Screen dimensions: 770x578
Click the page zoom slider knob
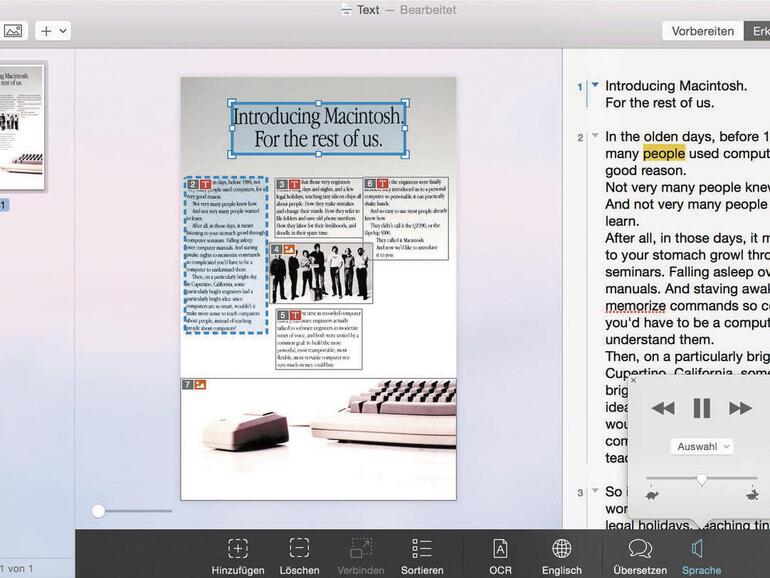(x=98, y=511)
